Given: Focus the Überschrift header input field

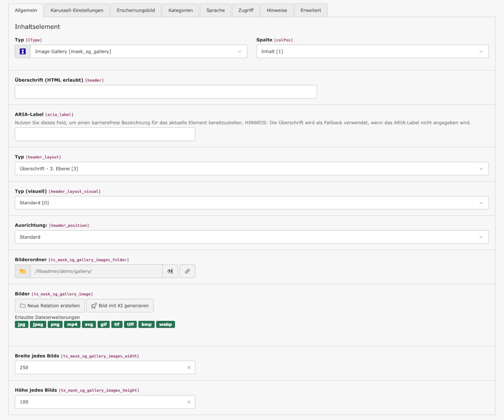Looking at the screenshot, I should (166, 92).
